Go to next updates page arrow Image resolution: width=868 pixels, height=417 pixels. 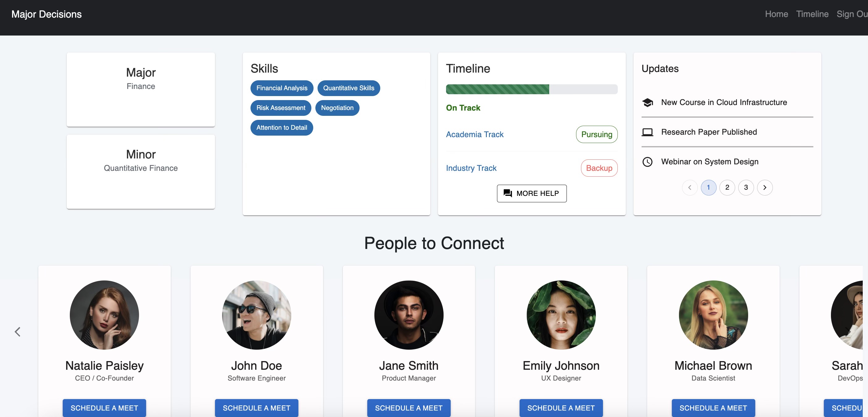pos(765,187)
